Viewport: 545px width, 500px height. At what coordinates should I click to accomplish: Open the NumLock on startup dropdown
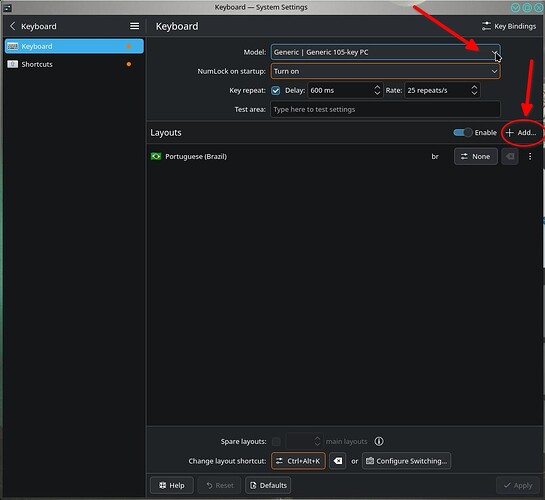click(385, 71)
